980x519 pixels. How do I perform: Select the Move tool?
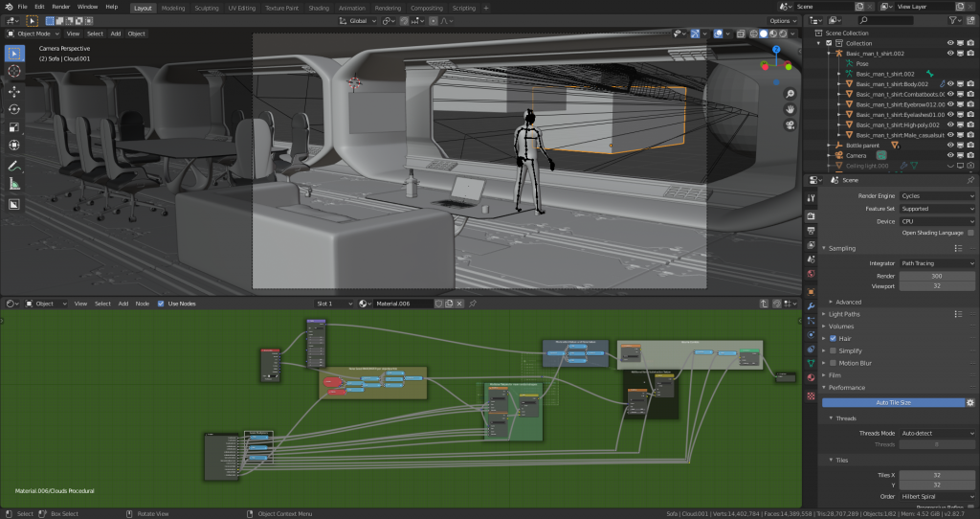(13, 91)
